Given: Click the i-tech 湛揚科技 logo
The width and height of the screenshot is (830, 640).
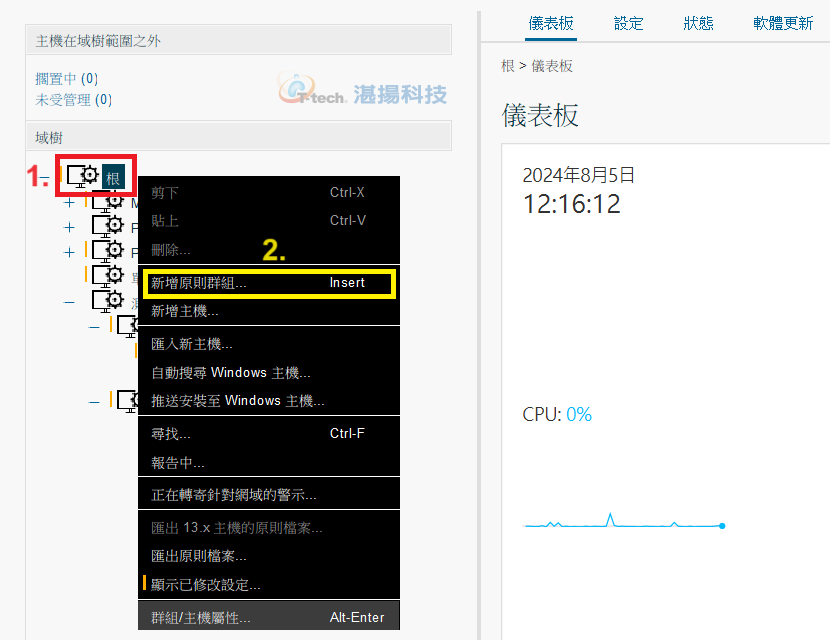Looking at the screenshot, I should [362, 93].
